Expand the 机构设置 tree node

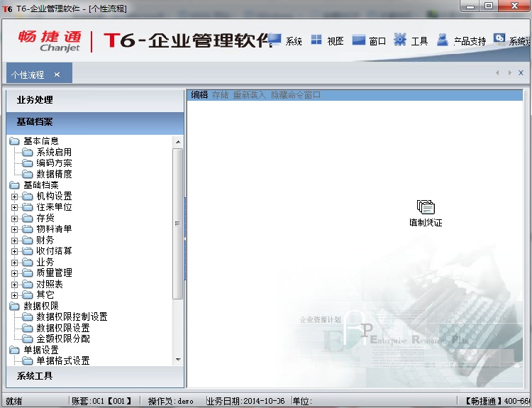[x=14, y=197]
